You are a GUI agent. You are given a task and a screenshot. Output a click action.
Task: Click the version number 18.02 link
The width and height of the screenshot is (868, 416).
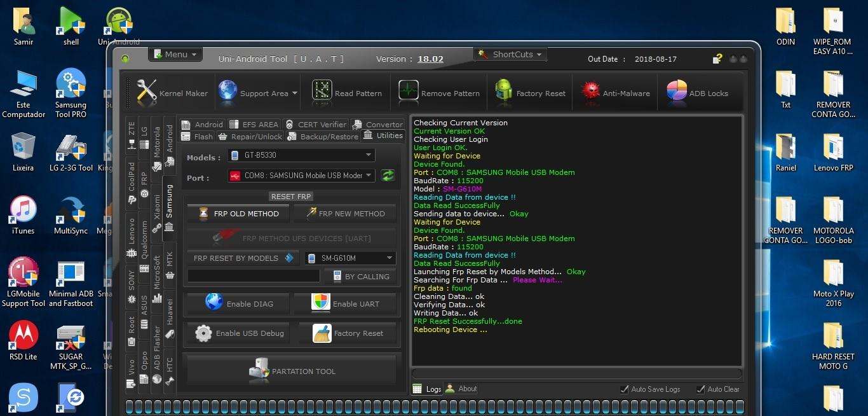(430, 59)
